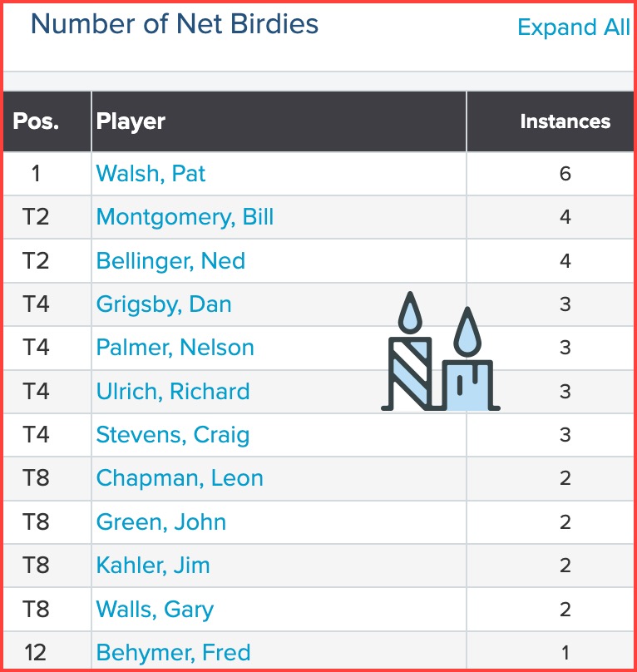Click the candles icon overlay
637x672 pixels.
[441, 353]
